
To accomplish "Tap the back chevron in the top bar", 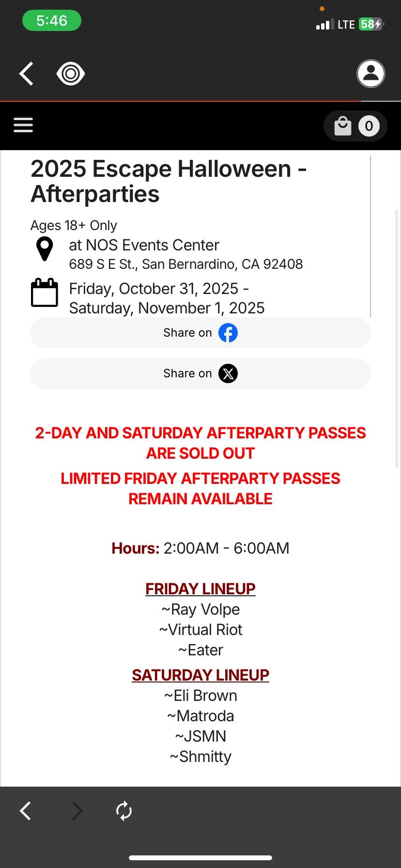I will point(26,74).
